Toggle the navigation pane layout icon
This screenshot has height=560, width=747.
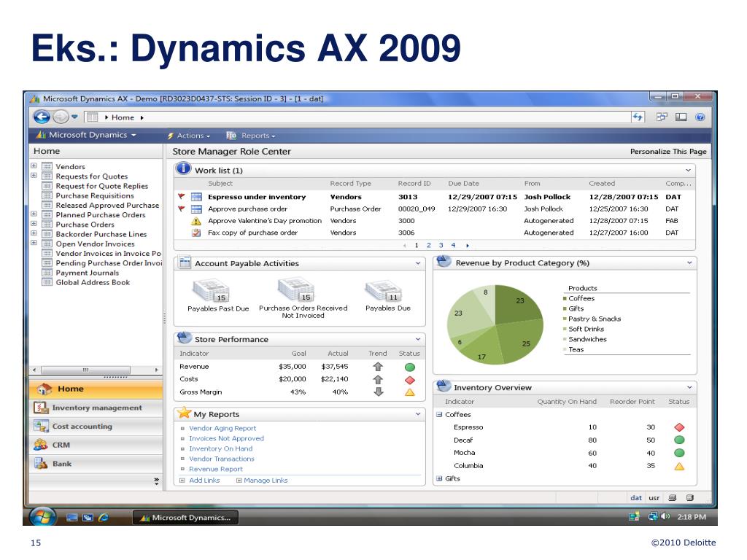click(x=681, y=117)
